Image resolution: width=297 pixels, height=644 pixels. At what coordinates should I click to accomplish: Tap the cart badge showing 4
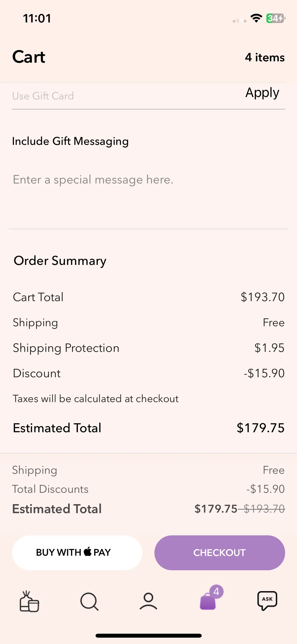(216, 592)
